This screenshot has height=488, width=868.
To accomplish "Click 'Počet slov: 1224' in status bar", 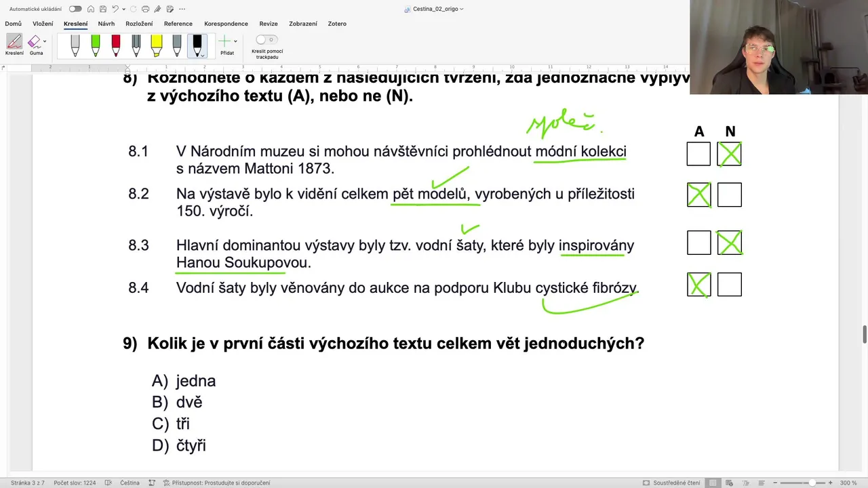I will coord(75,483).
